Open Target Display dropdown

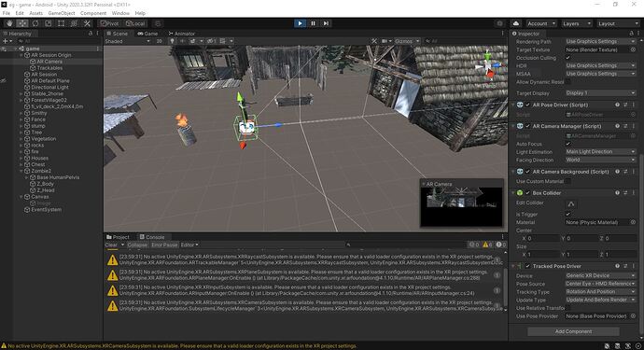600,93
